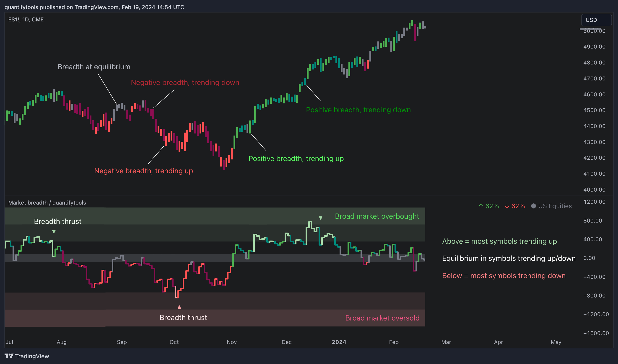The height and width of the screenshot is (364, 618).
Task: Click the 4200.00 price axis label
Action: [x=594, y=158]
